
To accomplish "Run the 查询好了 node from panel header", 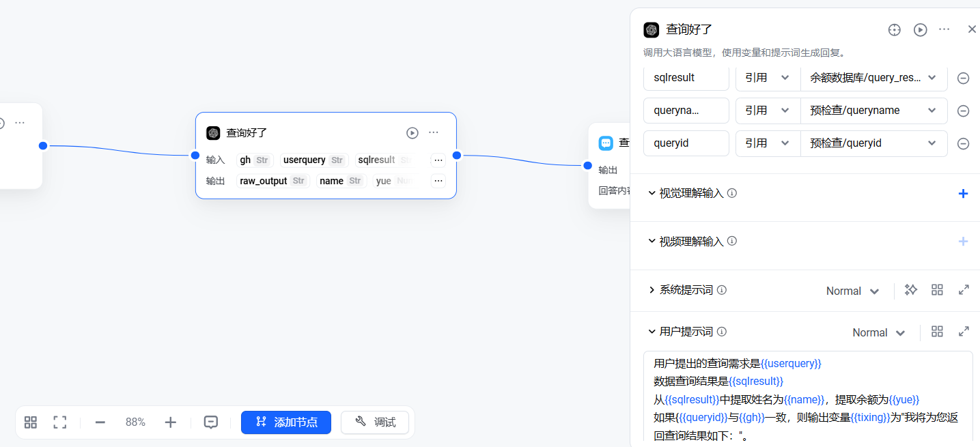I will click(x=921, y=29).
